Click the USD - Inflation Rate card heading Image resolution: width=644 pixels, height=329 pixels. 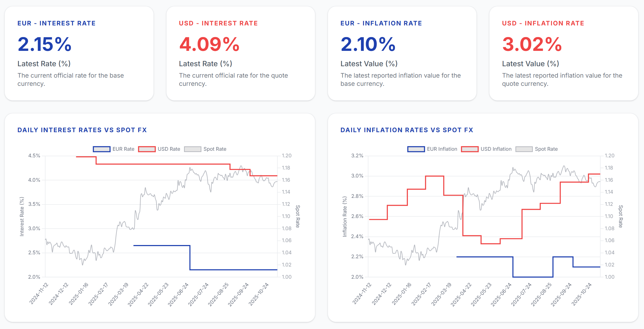tap(543, 23)
